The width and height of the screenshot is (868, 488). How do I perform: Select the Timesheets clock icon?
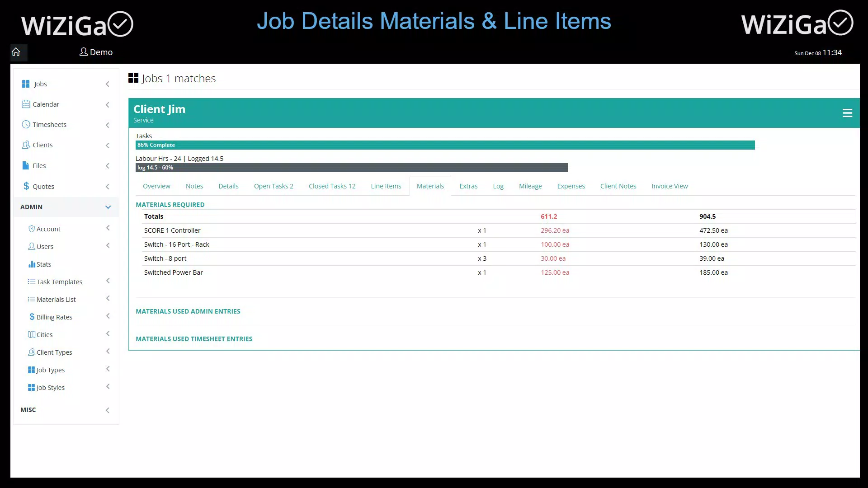click(x=26, y=125)
